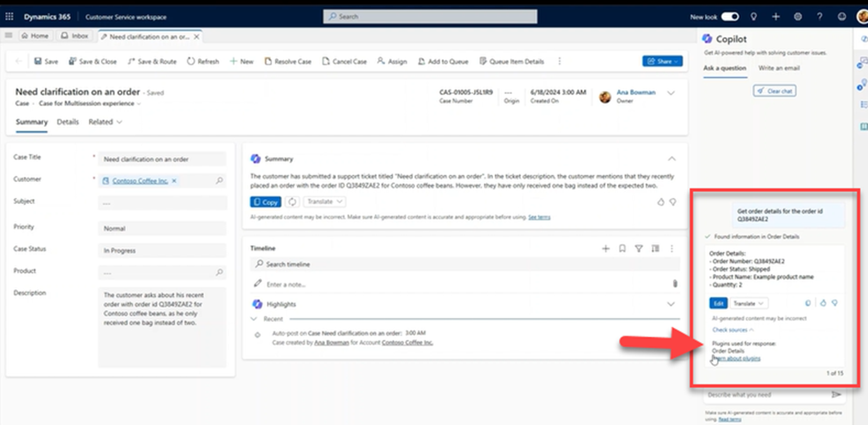Click thumbs up on the case Summary

661,202
